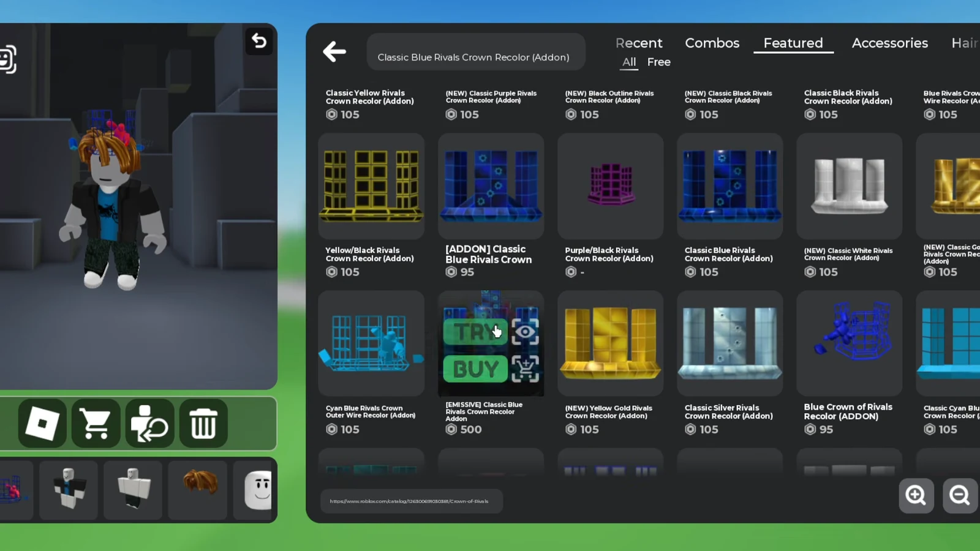Pick the 105-priced Classic Blue Rivals Crown thumbnail
980x551 pixels.
(730, 186)
